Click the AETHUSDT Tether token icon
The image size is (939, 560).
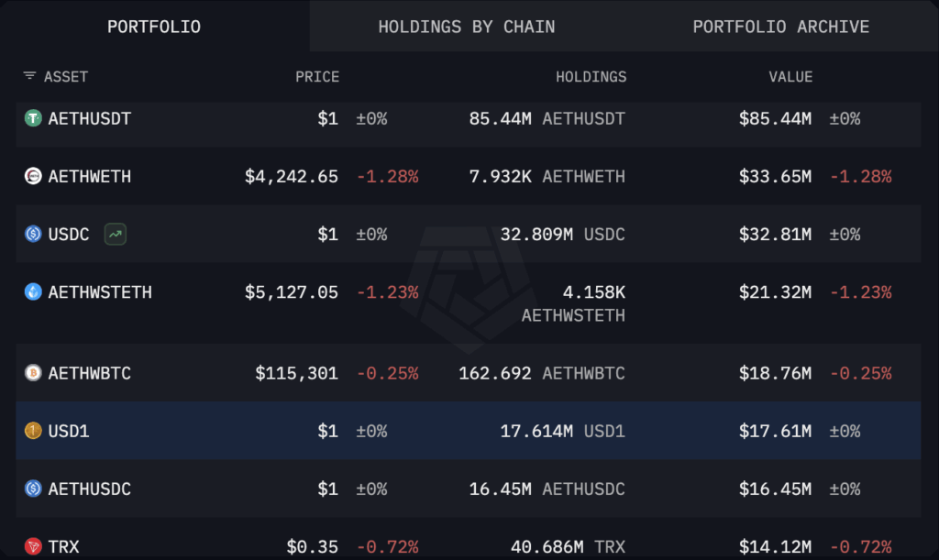click(33, 118)
